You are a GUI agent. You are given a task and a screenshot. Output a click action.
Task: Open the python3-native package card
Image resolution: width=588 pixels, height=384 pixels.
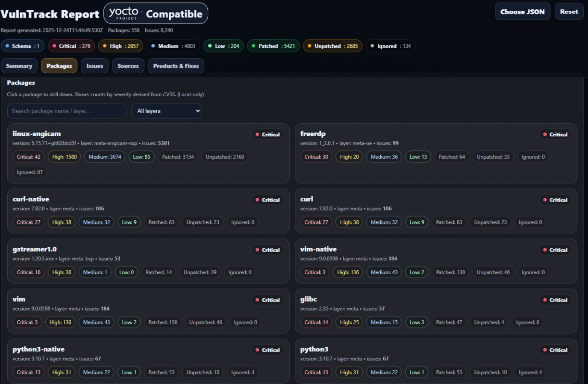tap(148, 361)
